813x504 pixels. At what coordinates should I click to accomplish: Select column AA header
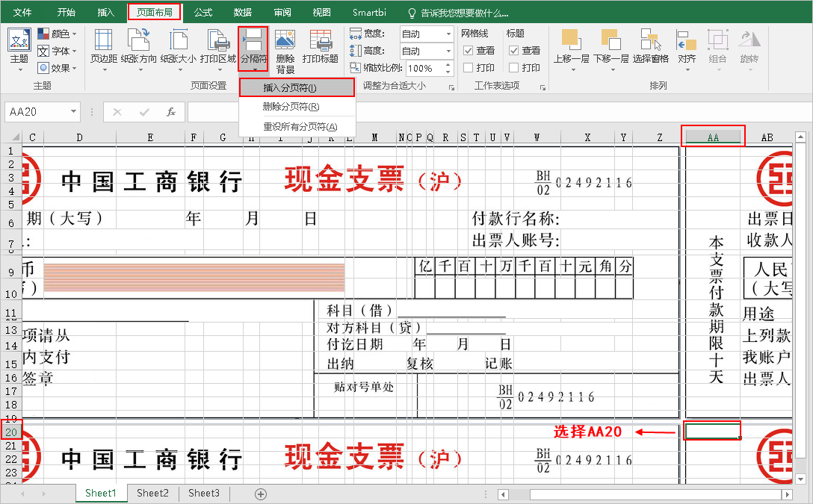[713, 137]
